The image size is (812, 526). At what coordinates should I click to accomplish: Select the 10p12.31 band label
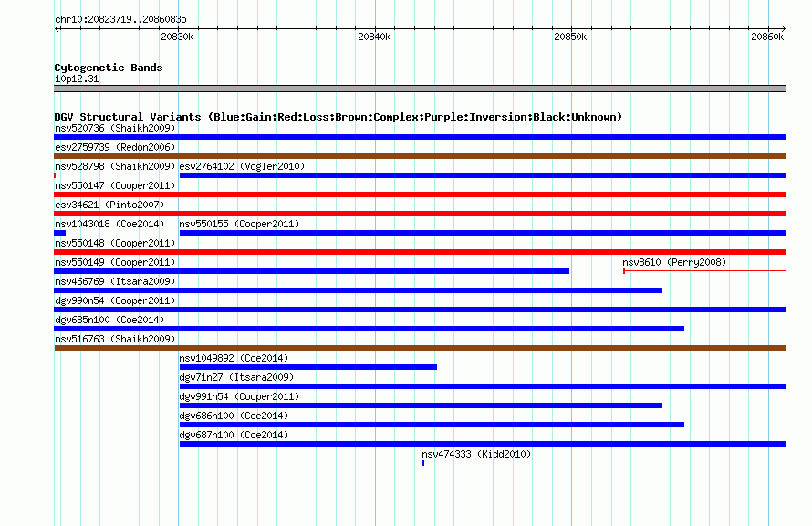(x=77, y=79)
